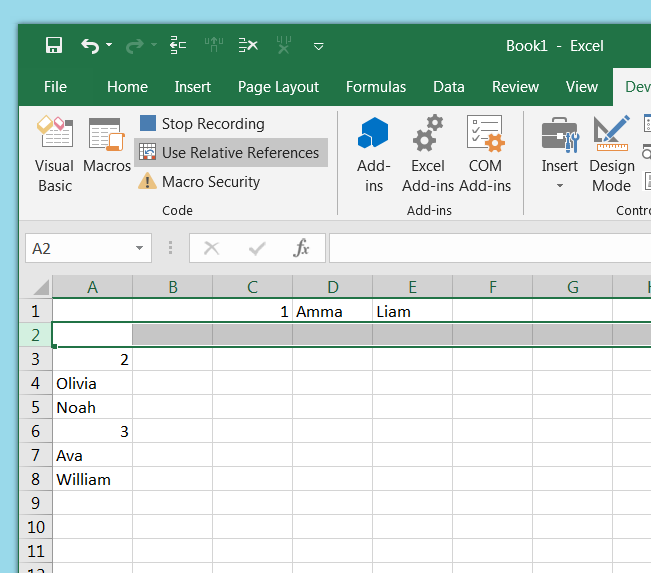Click the Undo arrow icon
Viewport: 651px width, 573px height.
point(90,45)
